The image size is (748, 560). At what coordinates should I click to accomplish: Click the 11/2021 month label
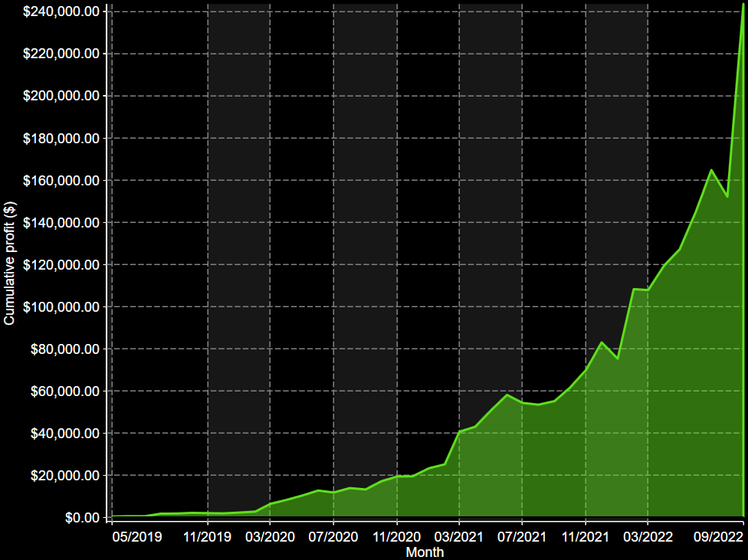click(x=586, y=537)
